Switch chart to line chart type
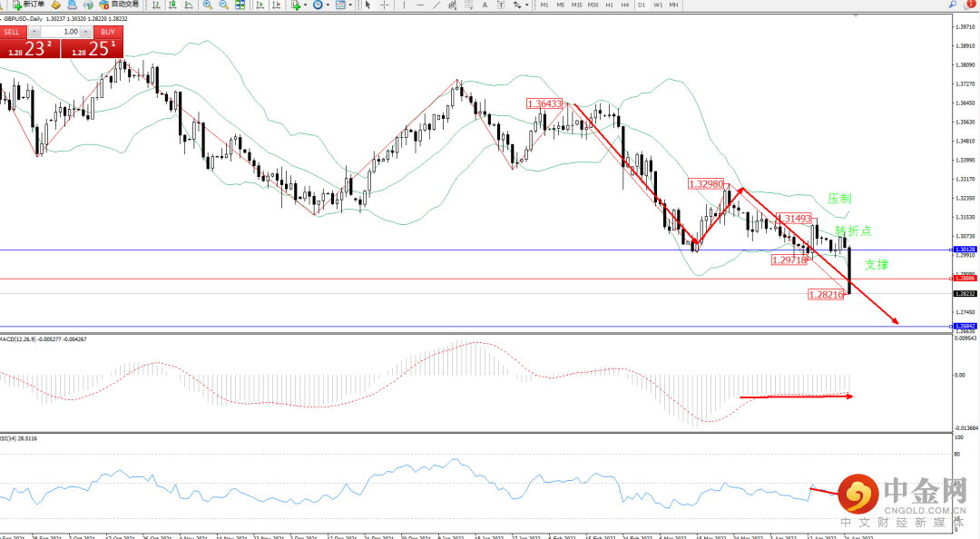Image resolution: width=980 pixels, height=539 pixels. point(188,5)
